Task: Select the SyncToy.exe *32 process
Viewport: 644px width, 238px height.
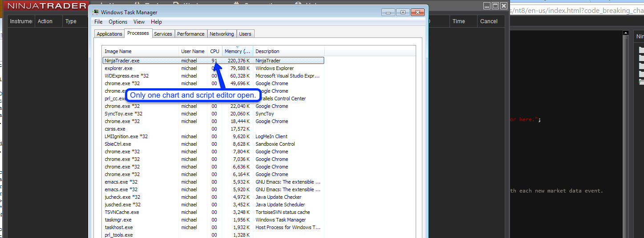Action: (x=213, y=114)
